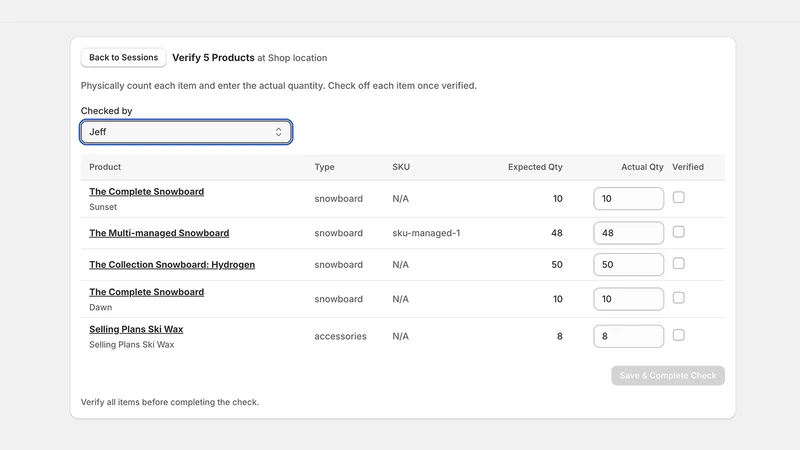Click the Sunset variant label
Screen dimensions: 800x450
(x=103, y=207)
